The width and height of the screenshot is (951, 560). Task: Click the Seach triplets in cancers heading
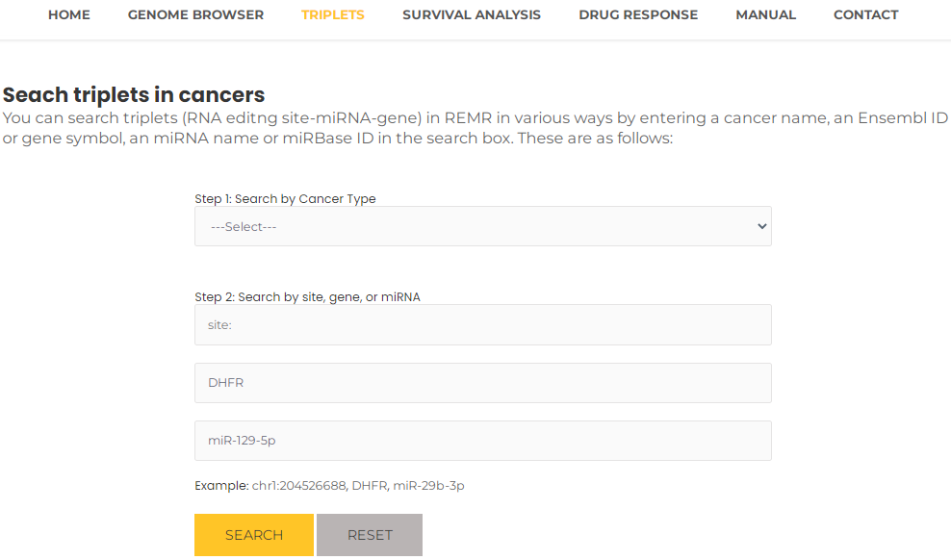click(x=134, y=95)
